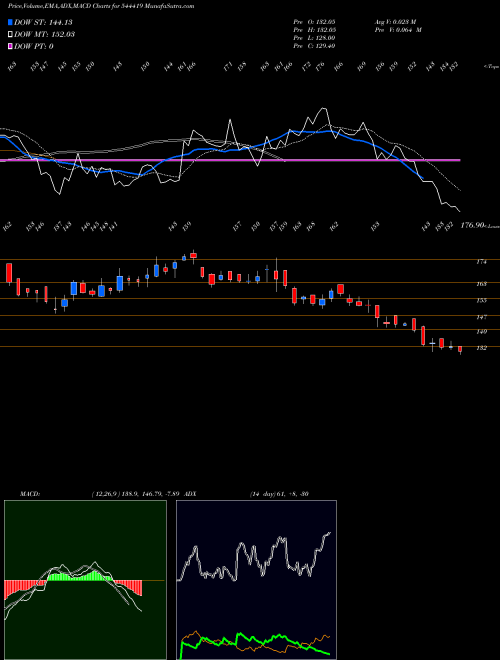Screen dimensions: 500x660
Task: Click the magenta DOW PT legend swatch
Action: pos(10,47)
